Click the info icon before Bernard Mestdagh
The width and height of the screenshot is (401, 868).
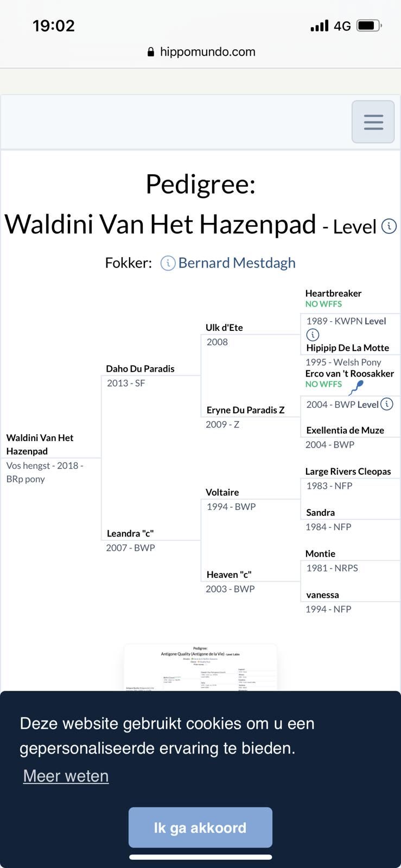168,264
